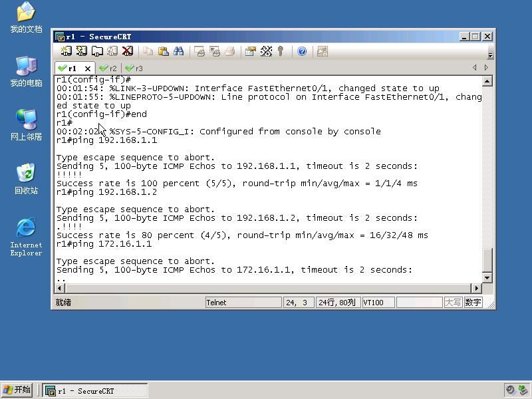
Task: Select 回收站 recycle bin icon
Action: click(x=26, y=179)
